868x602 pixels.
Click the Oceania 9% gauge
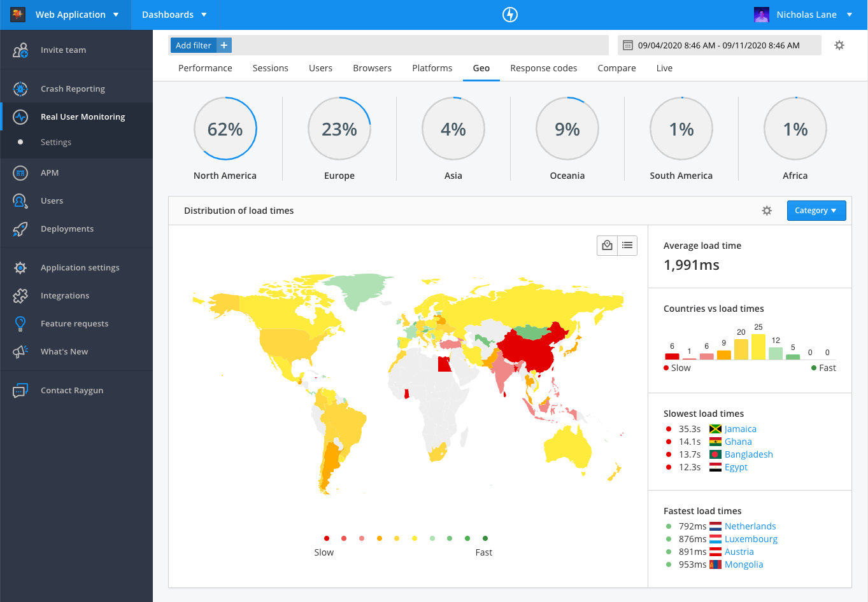pos(567,129)
